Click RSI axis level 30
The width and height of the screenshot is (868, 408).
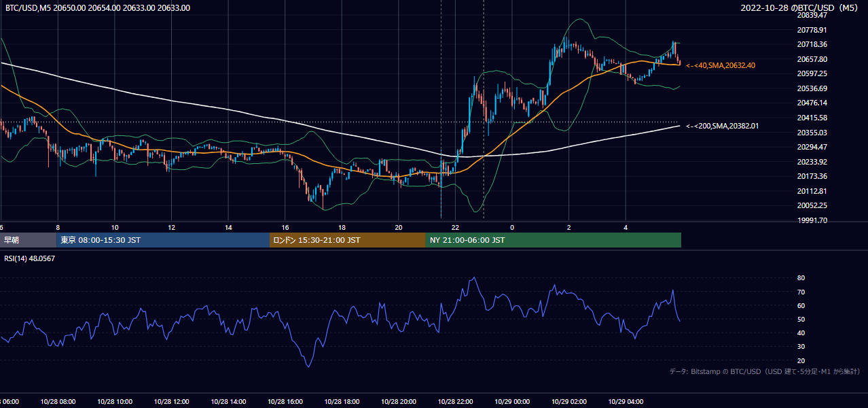801,347
